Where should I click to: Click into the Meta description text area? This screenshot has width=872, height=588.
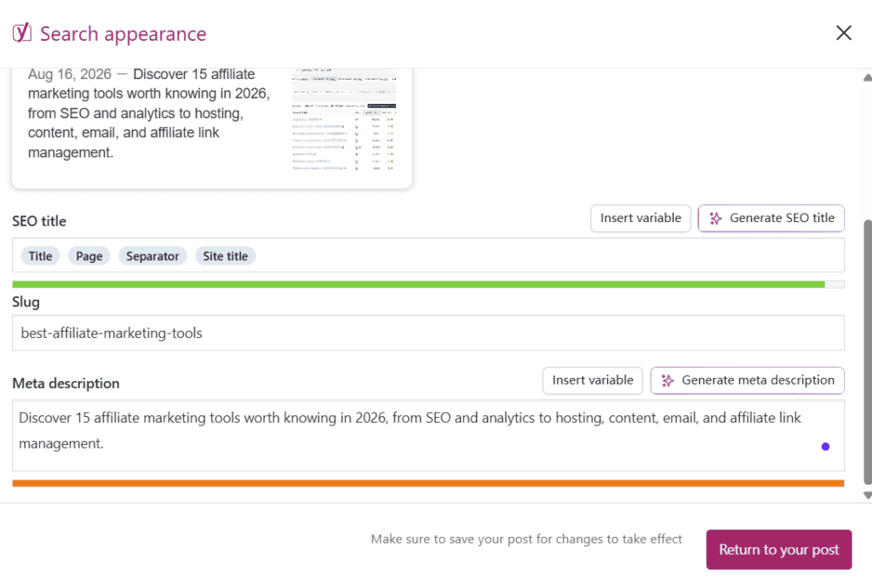pos(428,435)
